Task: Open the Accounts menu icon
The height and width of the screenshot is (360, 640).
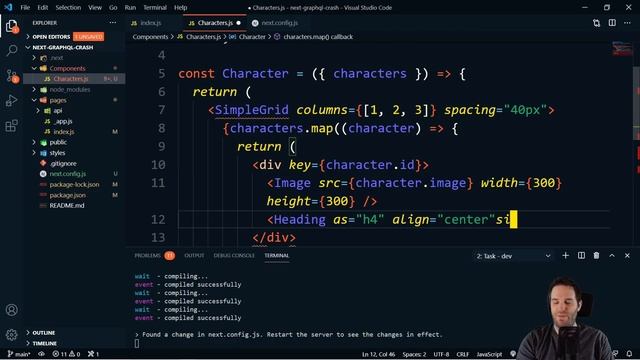Action: click(x=11, y=310)
